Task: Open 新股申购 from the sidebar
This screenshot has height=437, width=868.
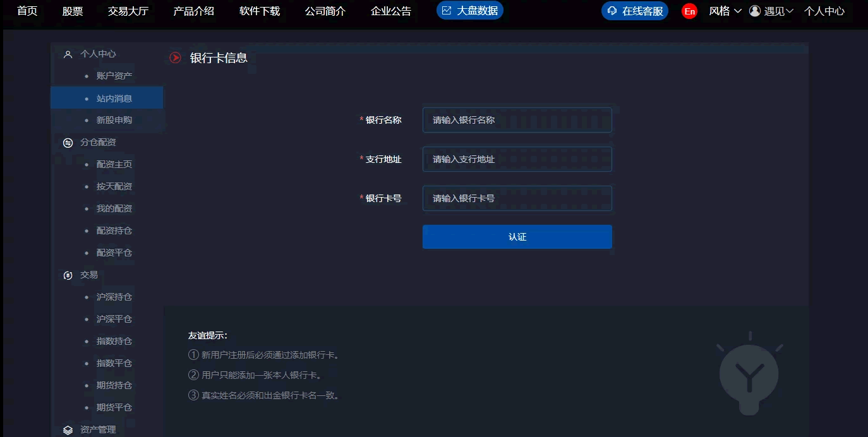Action: click(114, 120)
